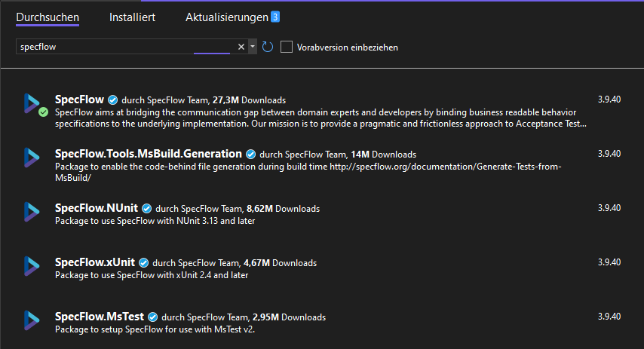The height and width of the screenshot is (349, 644).
Task: Click the verified badge next to SpecFlow
Action: pos(112,100)
